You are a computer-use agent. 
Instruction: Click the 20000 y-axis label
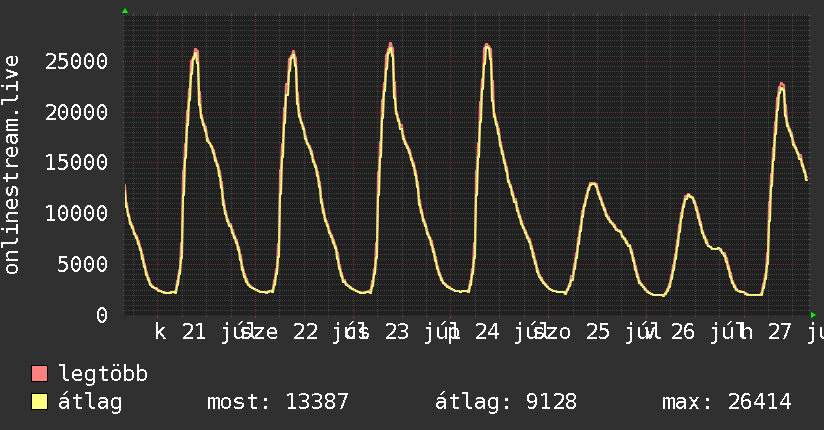[76, 112]
